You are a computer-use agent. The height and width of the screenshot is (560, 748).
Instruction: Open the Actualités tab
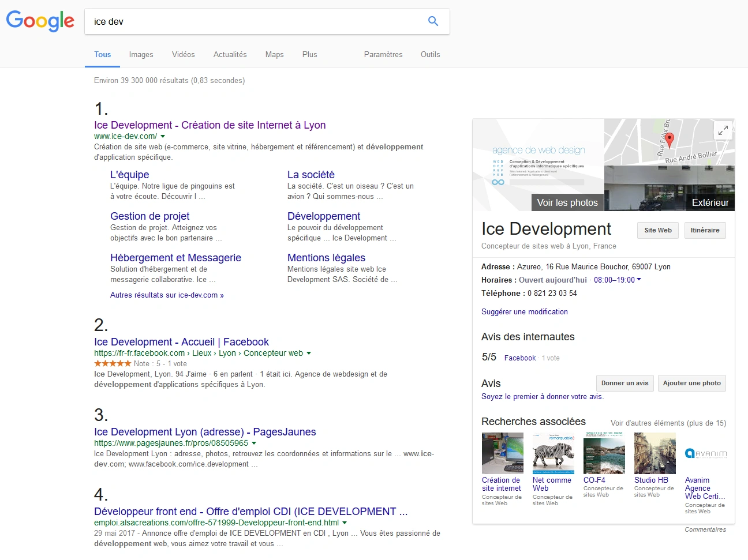[x=230, y=55]
